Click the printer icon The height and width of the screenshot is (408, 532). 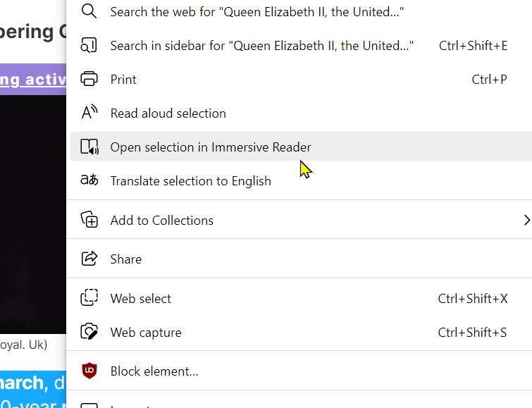(89, 79)
